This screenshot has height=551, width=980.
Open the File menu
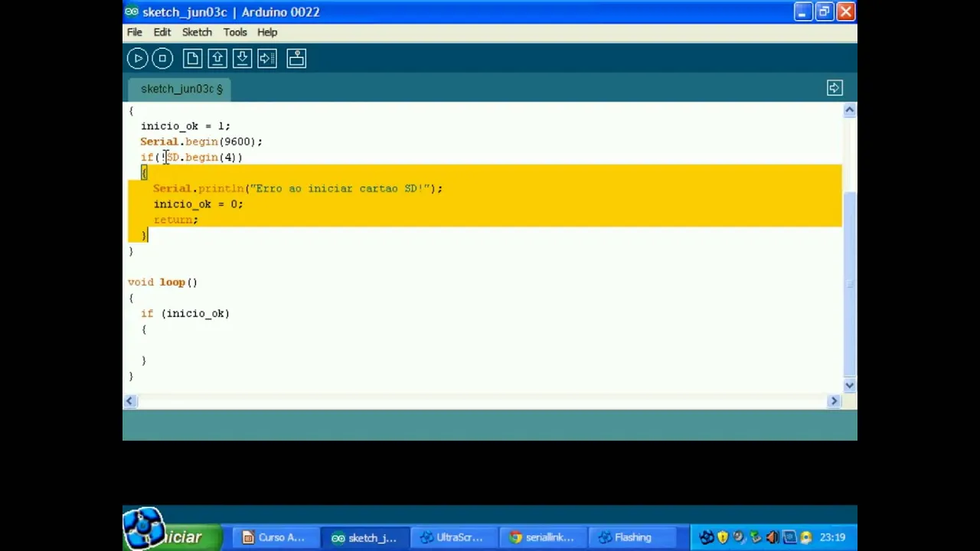point(134,32)
